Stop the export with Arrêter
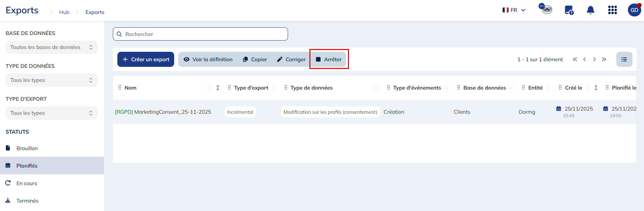Image resolution: width=644 pixels, height=211 pixels. [329, 59]
